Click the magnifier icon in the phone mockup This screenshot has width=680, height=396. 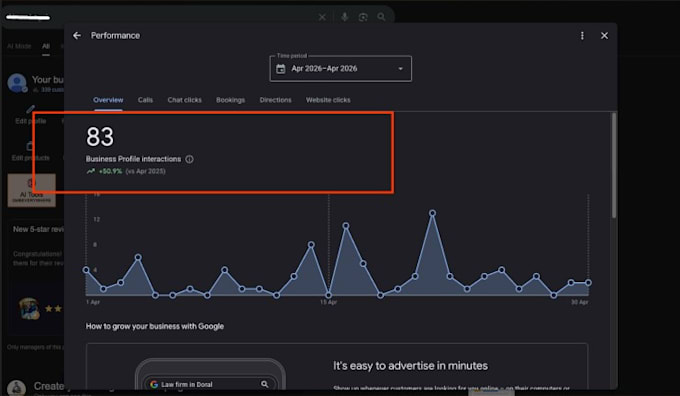click(265, 384)
